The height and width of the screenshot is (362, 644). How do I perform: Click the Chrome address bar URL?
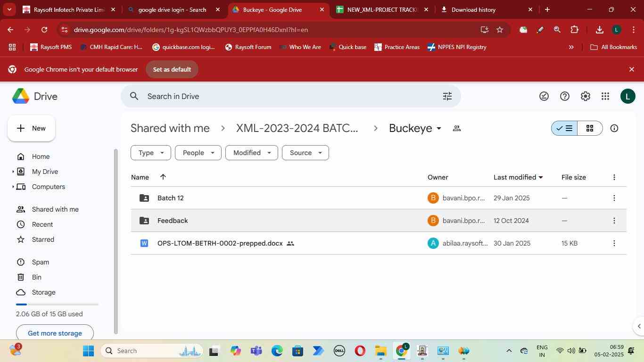click(191, 30)
